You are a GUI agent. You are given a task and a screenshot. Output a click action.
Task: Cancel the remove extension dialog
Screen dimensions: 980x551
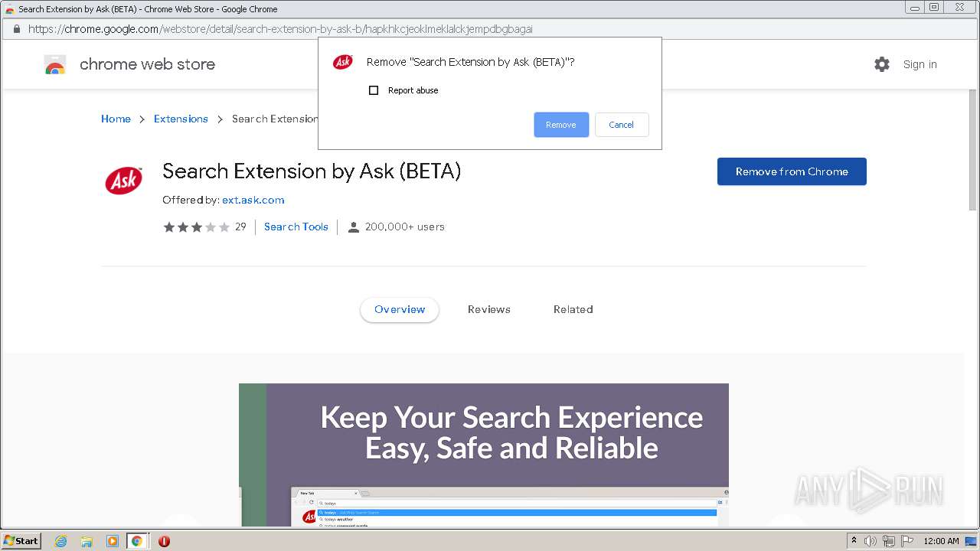pos(621,125)
